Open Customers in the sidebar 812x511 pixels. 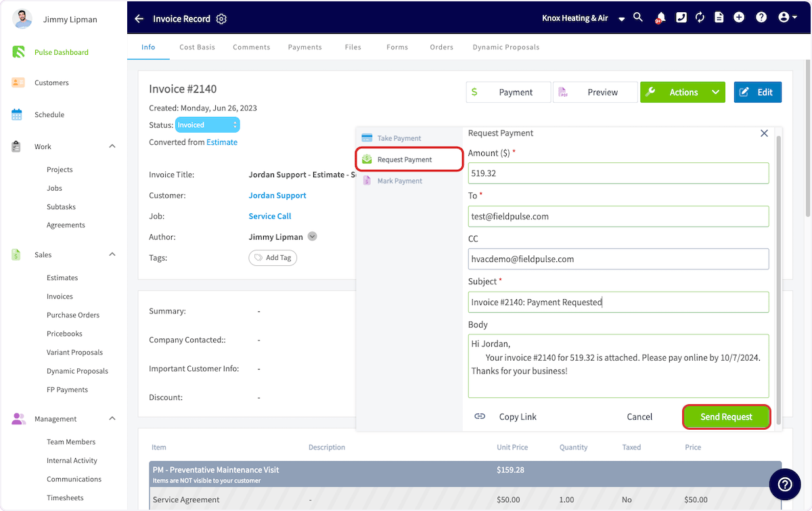[x=51, y=83]
